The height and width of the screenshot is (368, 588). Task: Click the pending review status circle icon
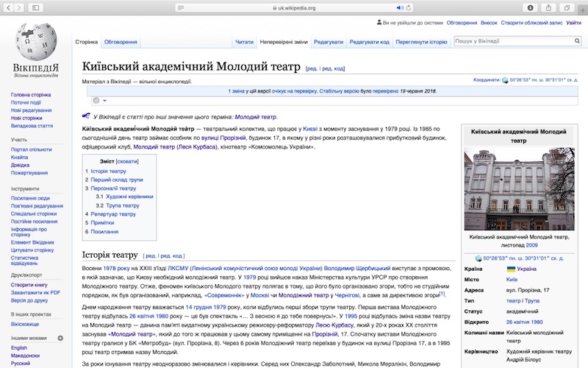(96, 100)
